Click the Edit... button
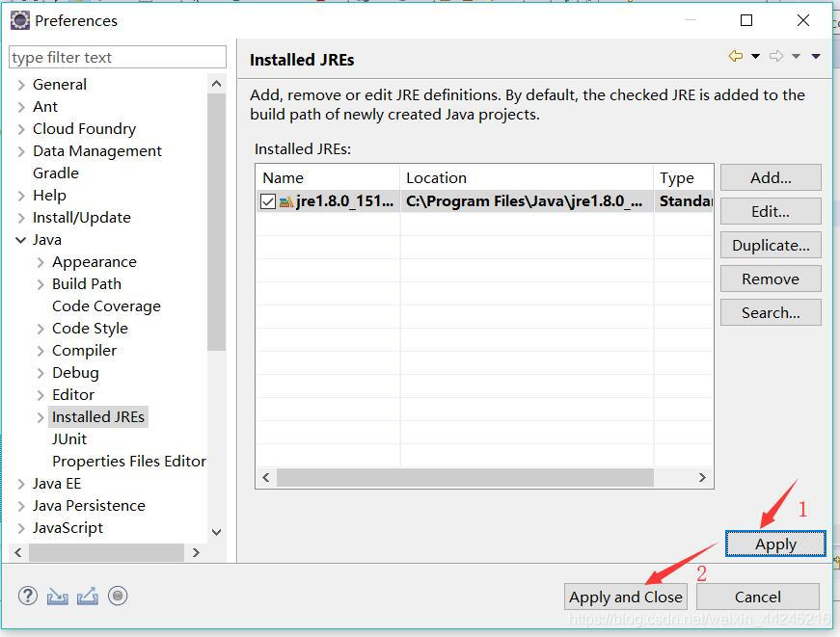 [771, 211]
